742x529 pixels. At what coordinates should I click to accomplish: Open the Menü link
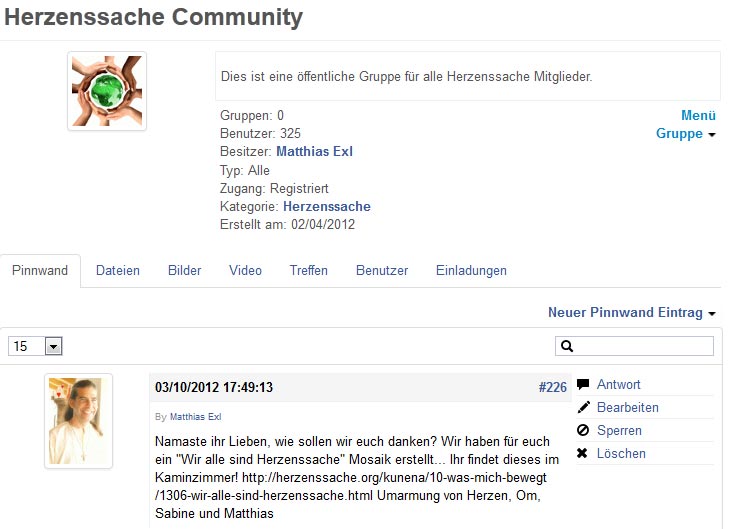pyautogui.click(x=698, y=115)
